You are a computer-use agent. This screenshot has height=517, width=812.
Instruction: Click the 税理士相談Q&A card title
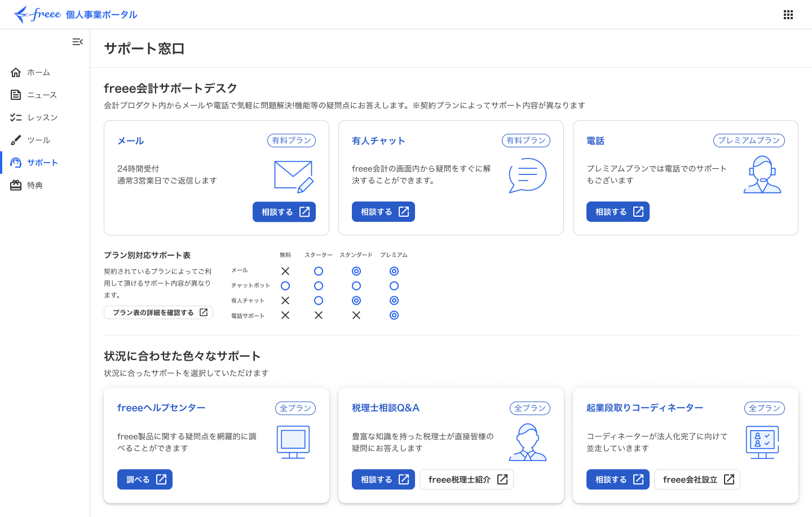click(x=386, y=408)
